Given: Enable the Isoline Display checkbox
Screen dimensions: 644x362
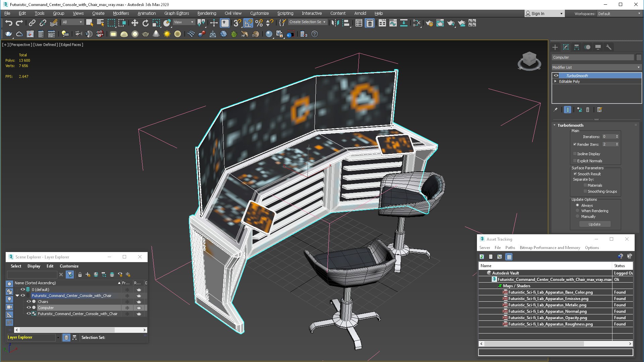Looking at the screenshot, I should pos(575,154).
